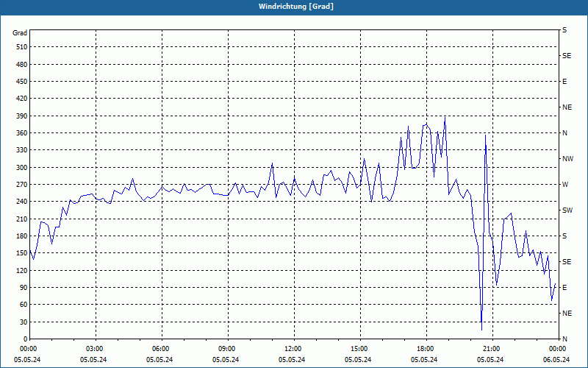Click the "450" y-axis value
Image resolution: width=588 pixels, height=368 pixels.
pos(22,82)
